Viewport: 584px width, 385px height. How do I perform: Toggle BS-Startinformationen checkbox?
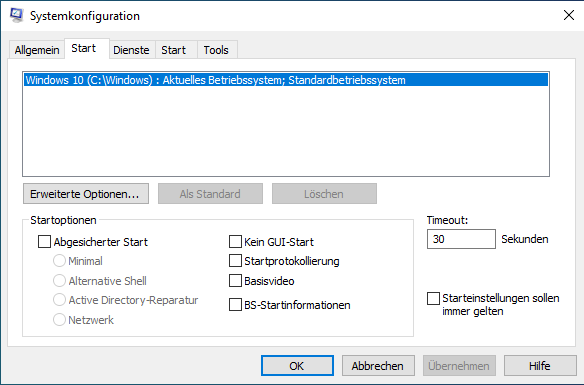point(235,305)
